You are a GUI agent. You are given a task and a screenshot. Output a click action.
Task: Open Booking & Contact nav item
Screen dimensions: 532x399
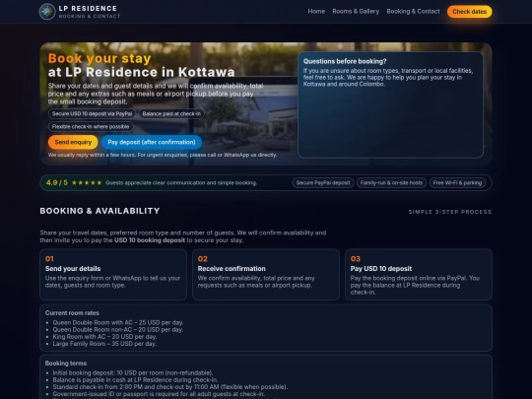413,11
